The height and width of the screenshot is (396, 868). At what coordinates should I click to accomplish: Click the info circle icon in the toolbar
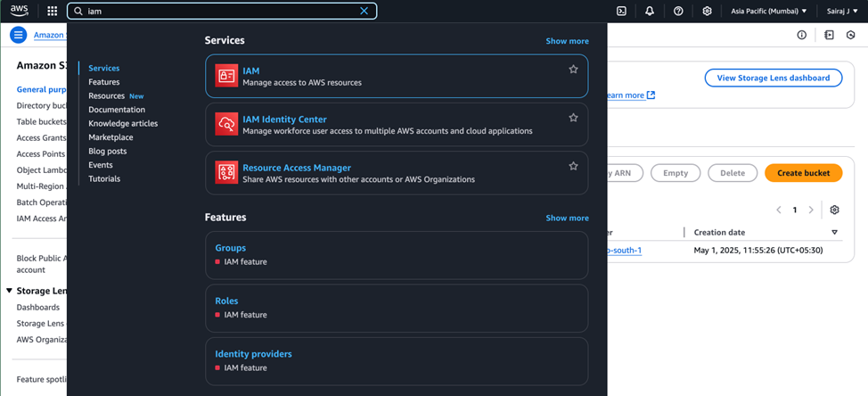click(x=801, y=35)
